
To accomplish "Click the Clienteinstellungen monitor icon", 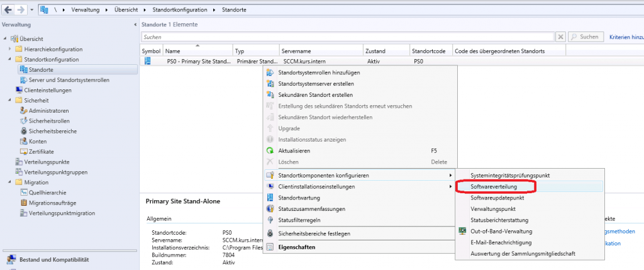I will tap(18, 90).
